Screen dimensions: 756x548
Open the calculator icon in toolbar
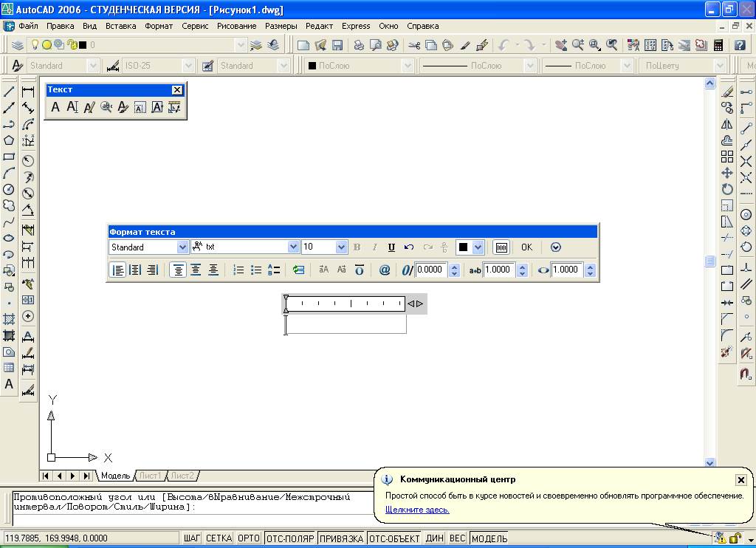(718, 45)
